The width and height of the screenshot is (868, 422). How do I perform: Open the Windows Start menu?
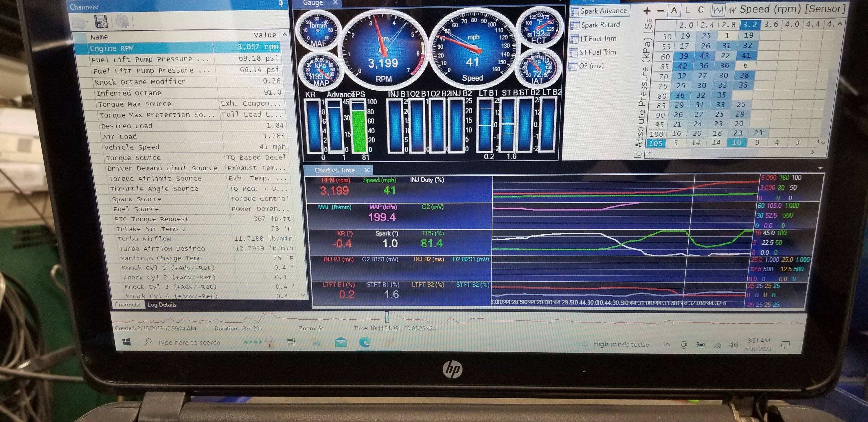[x=127, y=342]
